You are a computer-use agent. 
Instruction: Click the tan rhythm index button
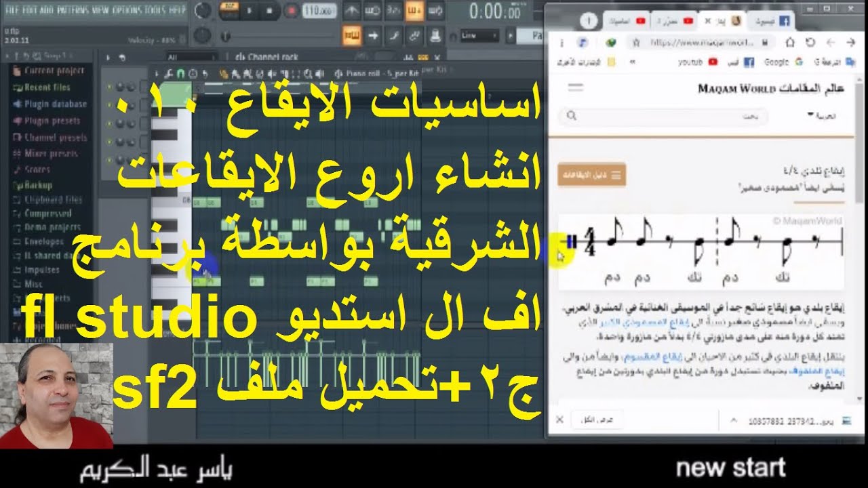[x=591, y=176]
